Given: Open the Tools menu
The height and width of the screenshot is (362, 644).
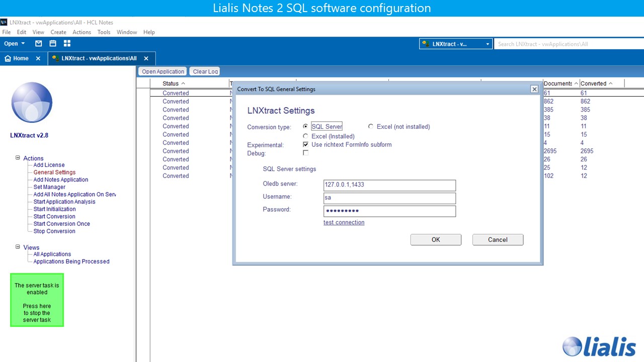Looking at the screenshot, I should pyautogui.click(x=104, y=32).
